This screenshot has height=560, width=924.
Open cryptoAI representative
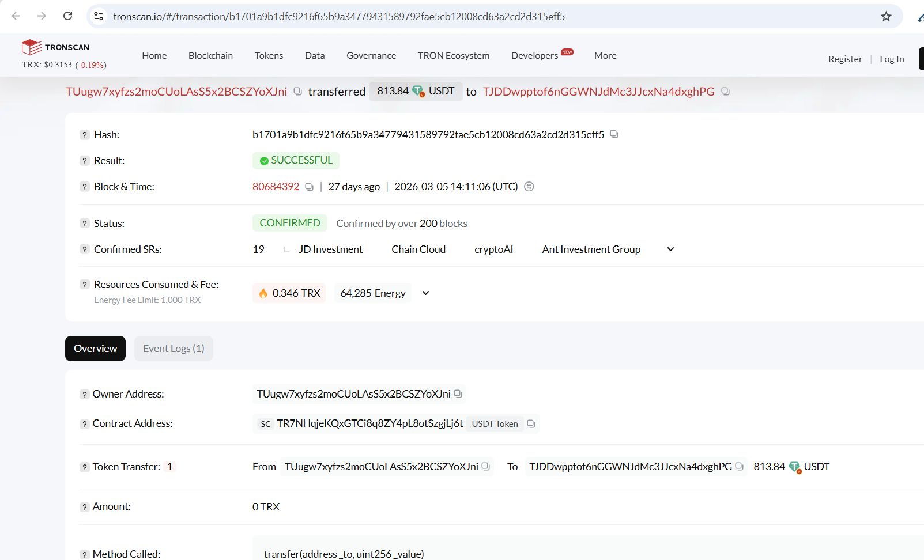[x=493, y=249]
